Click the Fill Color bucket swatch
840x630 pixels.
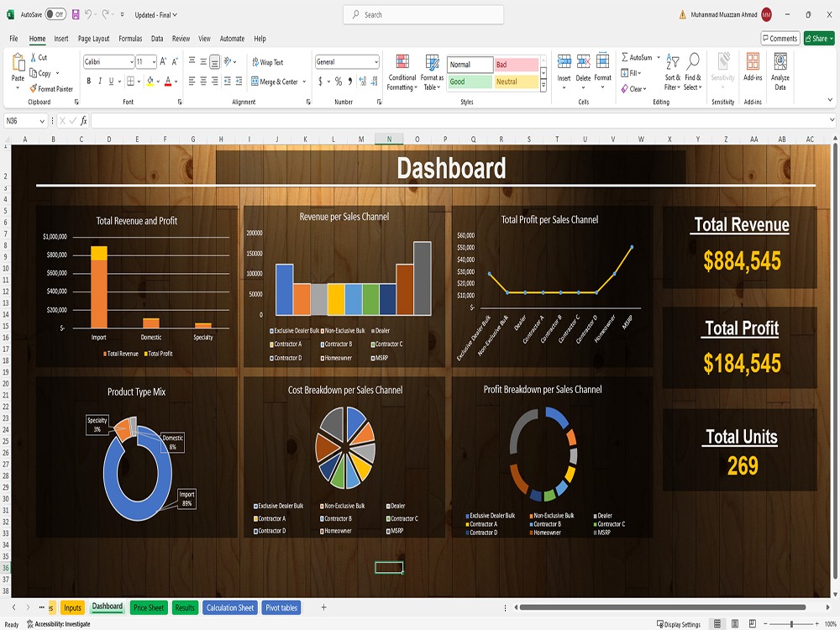tap(150, 81)
